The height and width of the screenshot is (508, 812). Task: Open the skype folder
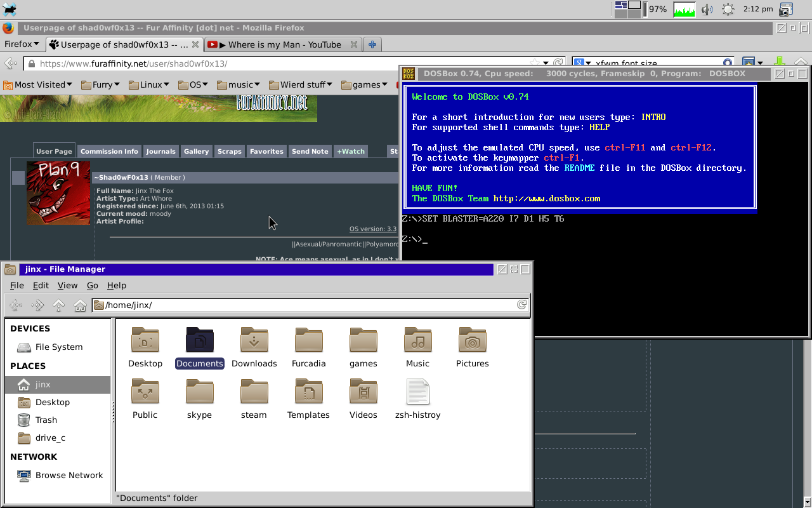click(x=200, y=391)
